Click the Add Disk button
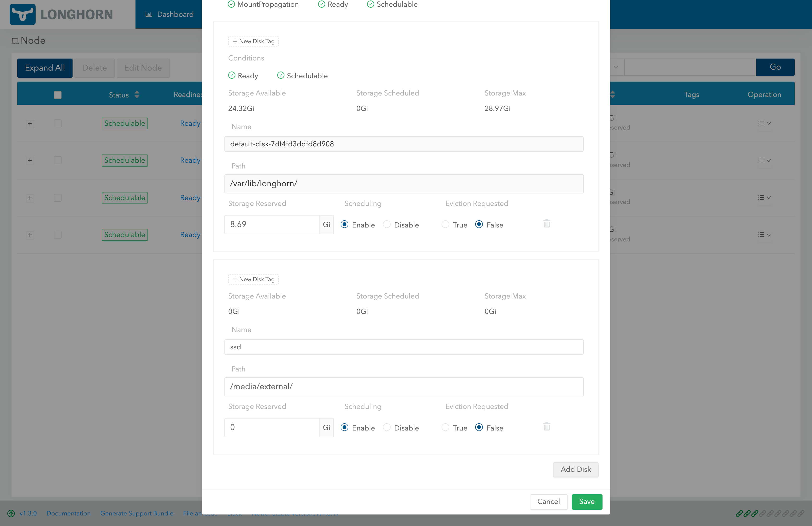 tap(575, 469)
